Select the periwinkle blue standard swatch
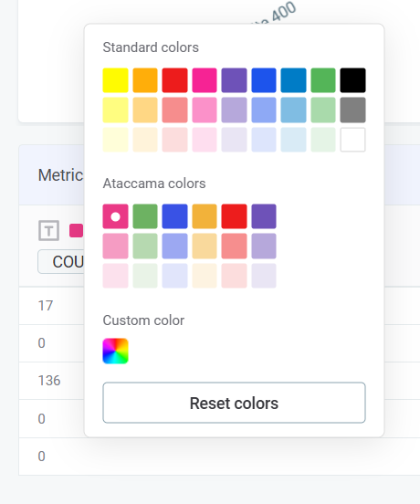The width and height of the screenshot is (420, 504). [x=264, y=110]
